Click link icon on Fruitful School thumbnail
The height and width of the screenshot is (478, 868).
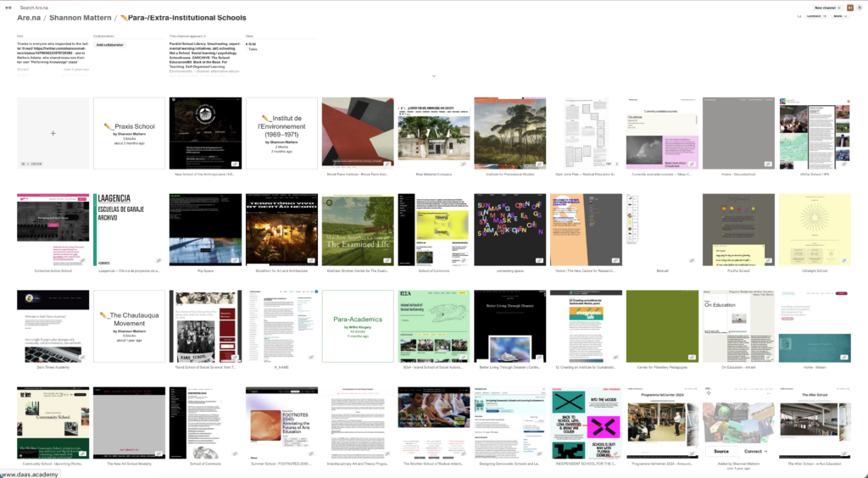tap(768, 260)
